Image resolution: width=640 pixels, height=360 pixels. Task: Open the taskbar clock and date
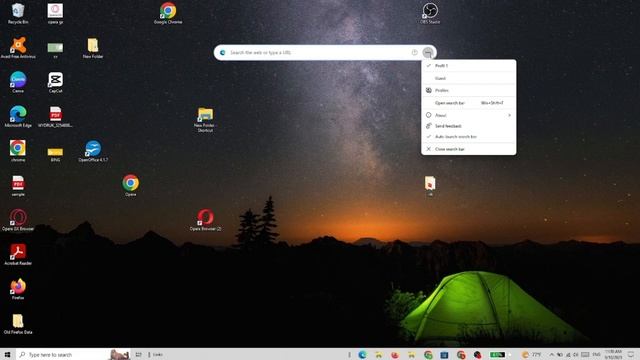[x=613, y=354]
